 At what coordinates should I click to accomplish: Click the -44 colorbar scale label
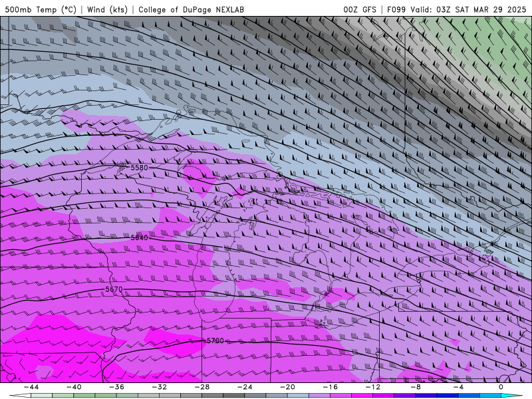pos(31,387)
